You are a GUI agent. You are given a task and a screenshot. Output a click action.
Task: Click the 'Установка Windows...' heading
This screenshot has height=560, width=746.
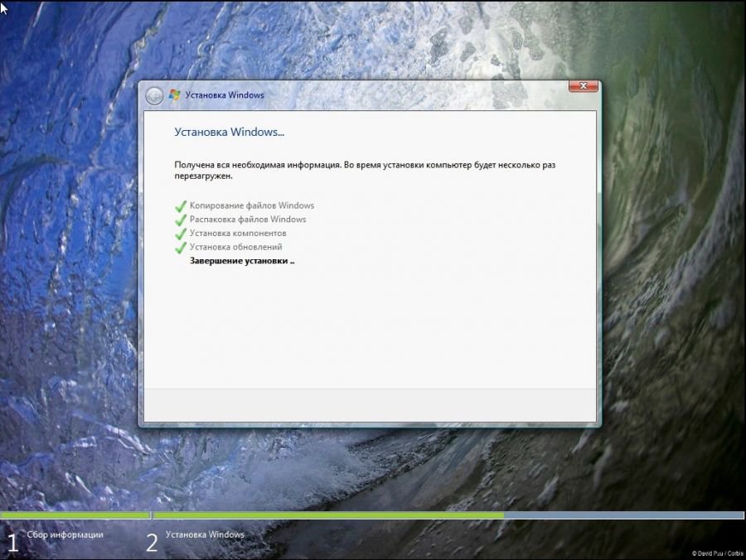click(230, 133)
